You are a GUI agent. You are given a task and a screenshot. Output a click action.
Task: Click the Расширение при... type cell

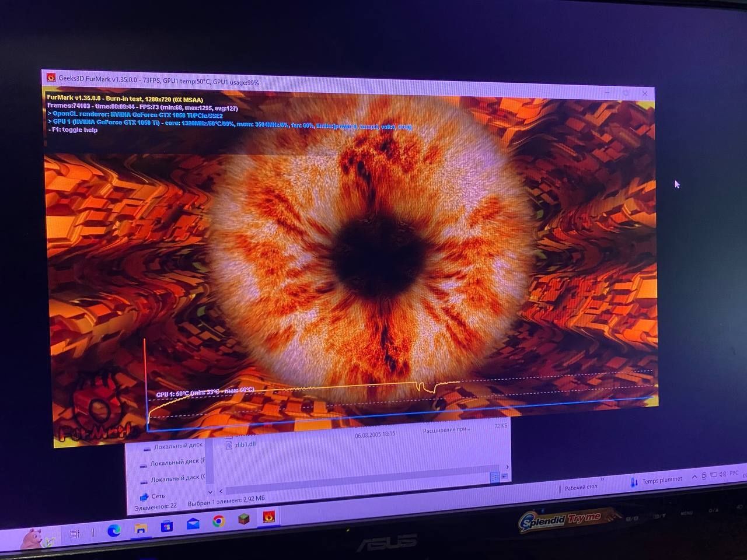446,430
